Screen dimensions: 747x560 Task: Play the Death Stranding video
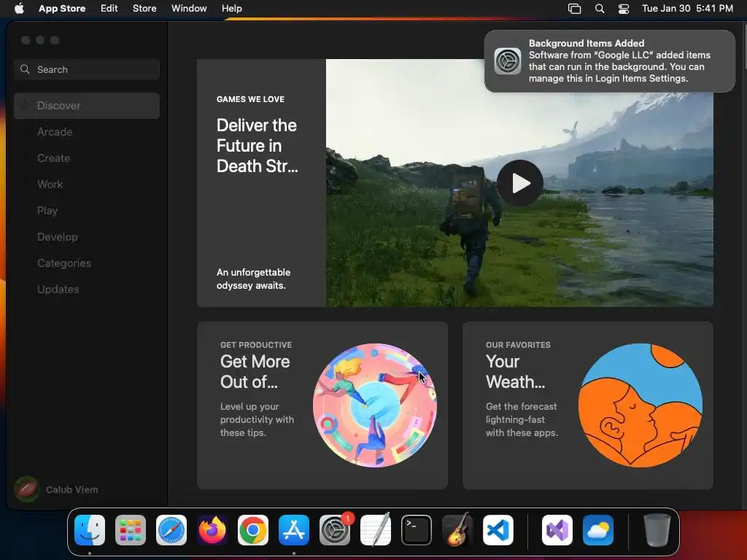(x=519, y=183)
